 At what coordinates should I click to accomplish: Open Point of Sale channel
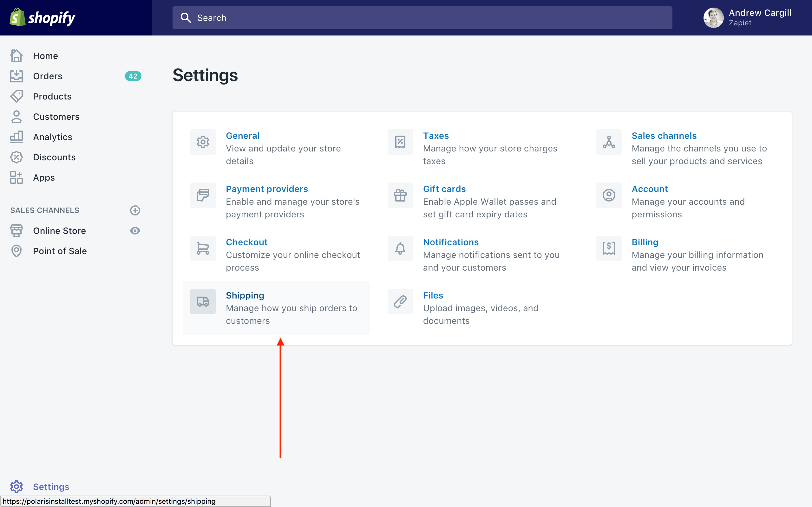(x=60, y=251)
